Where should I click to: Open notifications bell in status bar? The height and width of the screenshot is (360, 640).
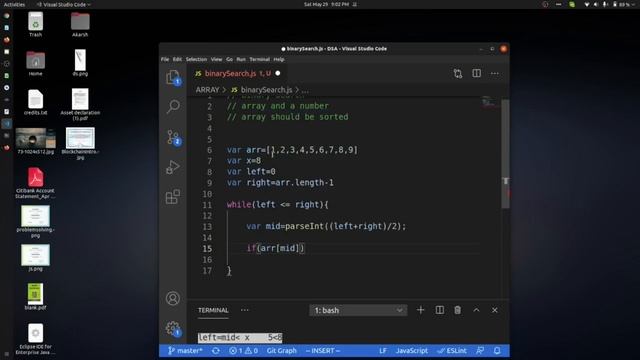click(497, 351)
